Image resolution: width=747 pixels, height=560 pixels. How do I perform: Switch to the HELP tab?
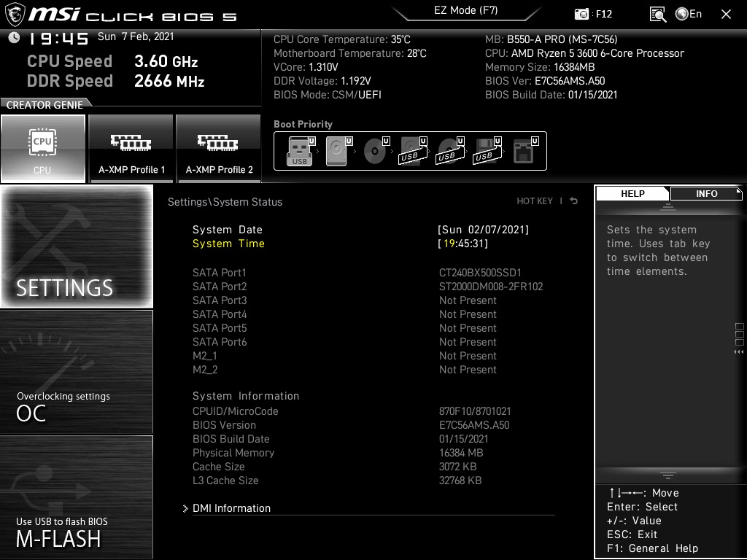click(632, 194)
